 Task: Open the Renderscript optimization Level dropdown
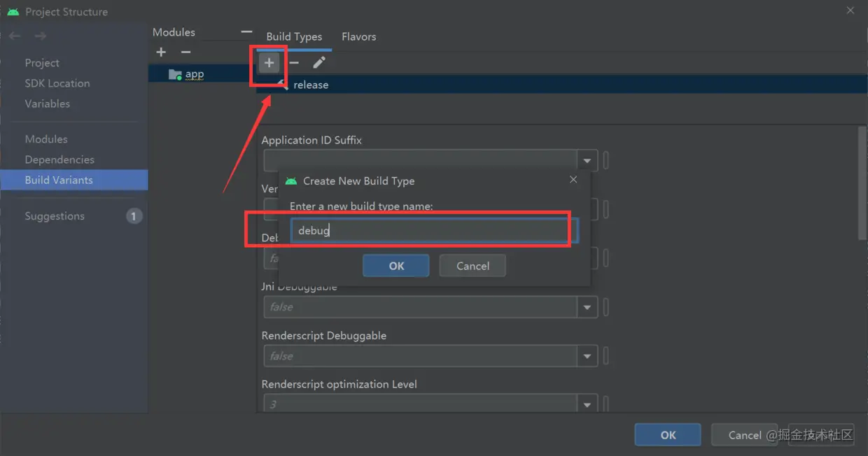pos(587,404)
